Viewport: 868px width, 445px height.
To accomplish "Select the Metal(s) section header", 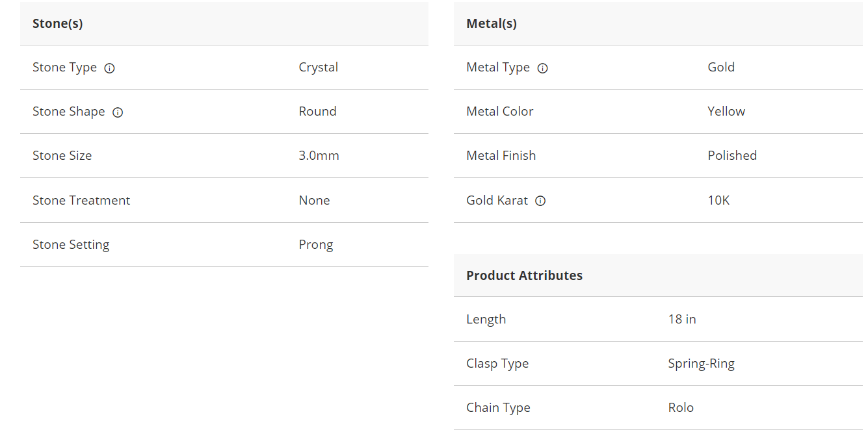I will point(492,23).
